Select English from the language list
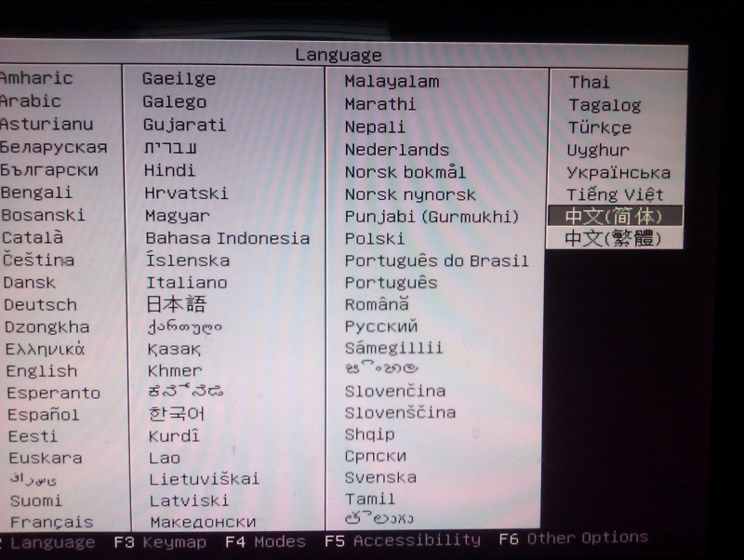 [41, 371]
